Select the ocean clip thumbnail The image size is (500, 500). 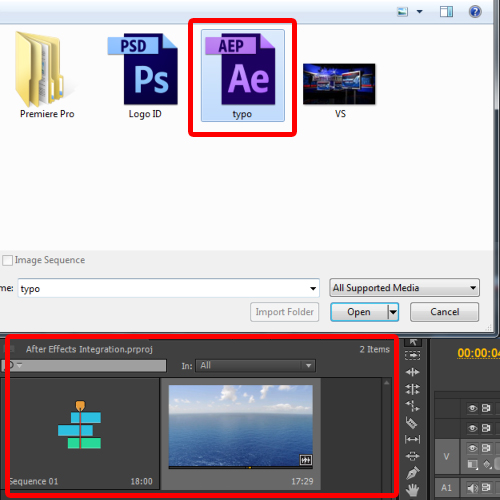pyautogui.click(x=241, y=426)
